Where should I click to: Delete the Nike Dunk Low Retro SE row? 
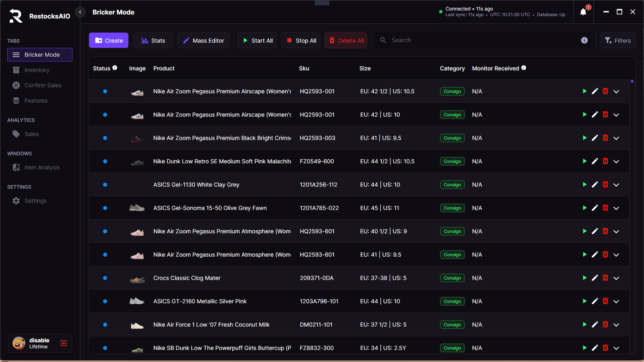coord(605,161)
